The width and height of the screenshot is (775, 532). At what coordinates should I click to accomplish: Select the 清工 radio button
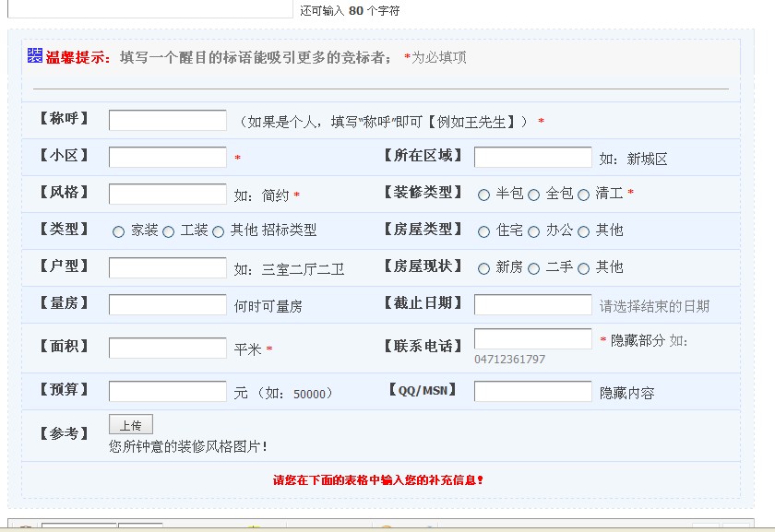click(583, 195)
